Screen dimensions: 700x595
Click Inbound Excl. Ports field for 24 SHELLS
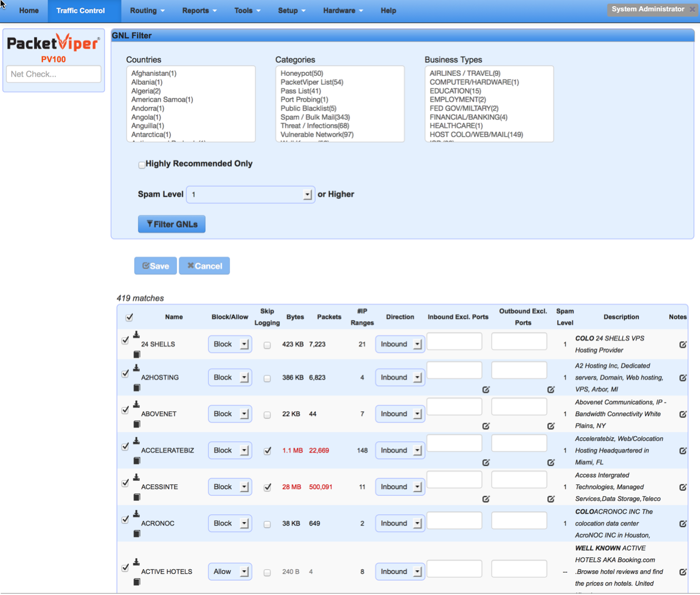tap(455, 341)
